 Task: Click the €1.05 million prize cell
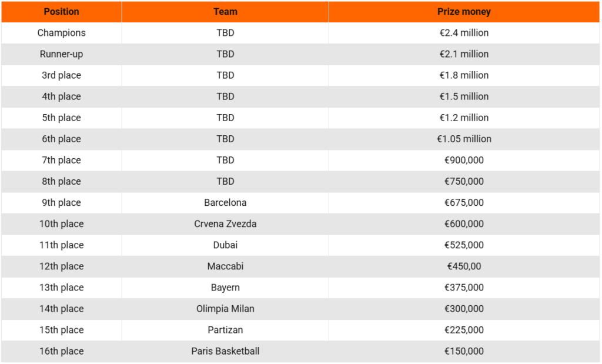(x=464, y=139)
